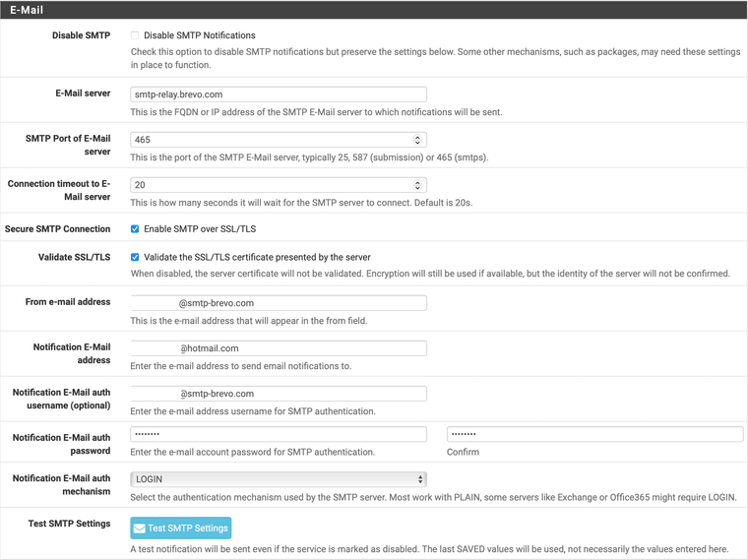The height and width of the screenshot is (560, 748).
Task: Click the auth password field
Action: coord(279,434)
